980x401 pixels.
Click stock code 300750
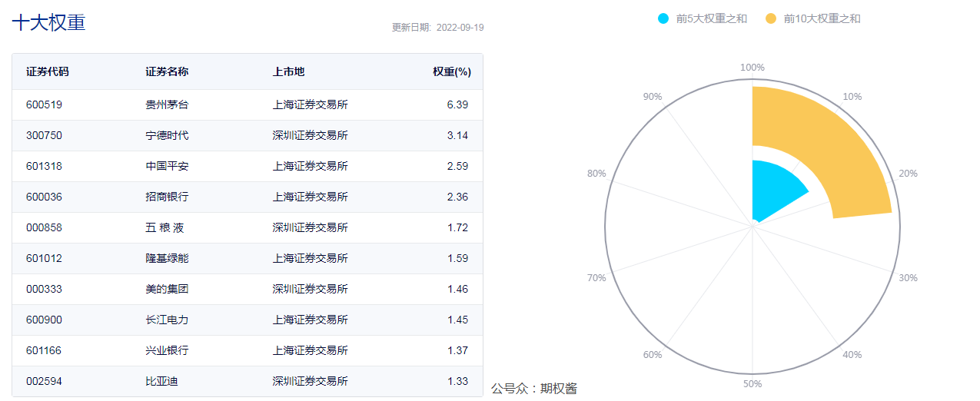44,135
